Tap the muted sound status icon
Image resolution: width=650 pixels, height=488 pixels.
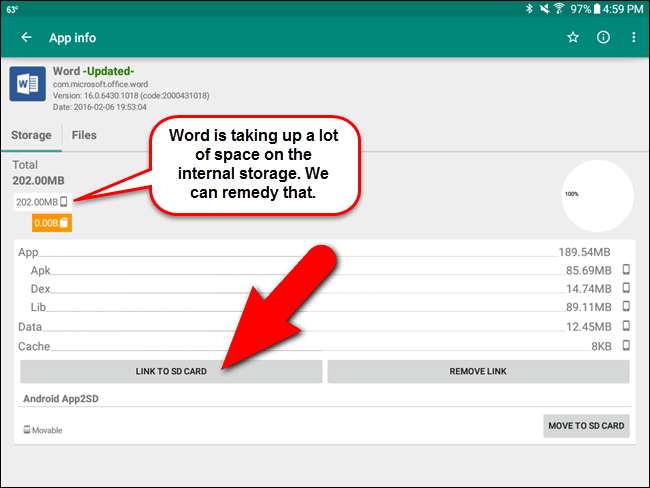coord(544,8)
